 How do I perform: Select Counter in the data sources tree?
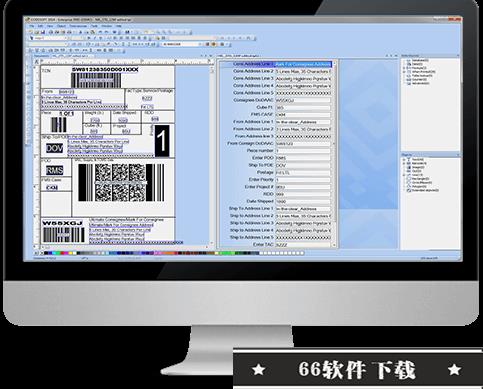click(419, 79)
